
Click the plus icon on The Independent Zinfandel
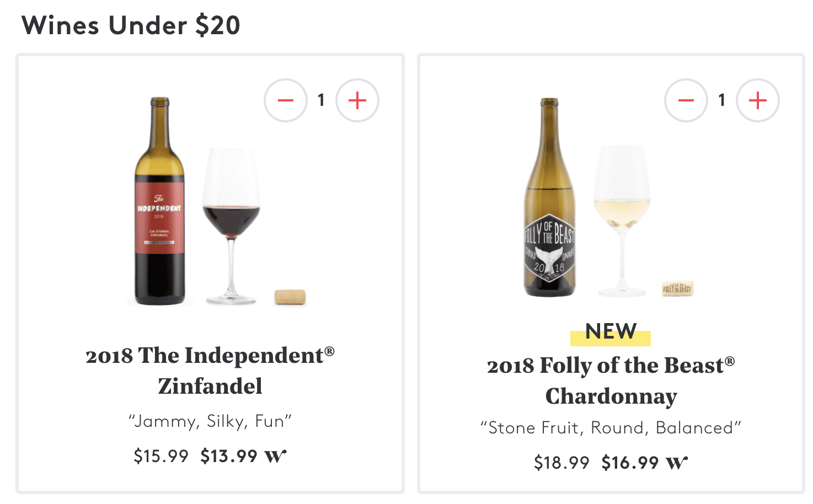coord(357,100)
